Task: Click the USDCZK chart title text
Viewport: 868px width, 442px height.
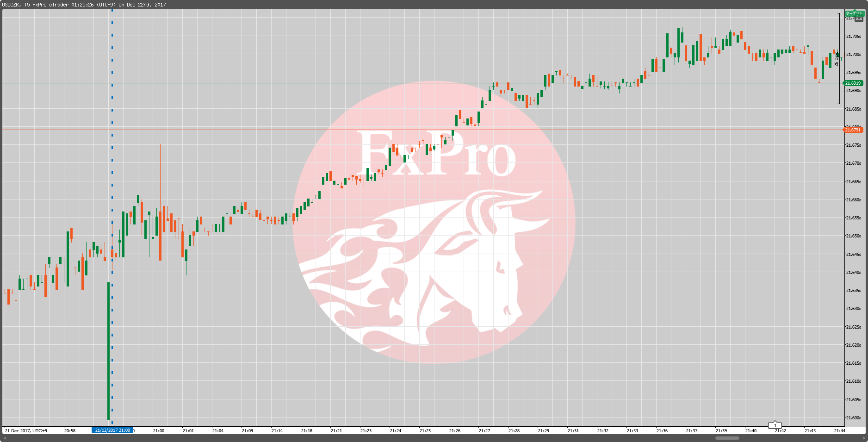Action: [x=84, y=5]
